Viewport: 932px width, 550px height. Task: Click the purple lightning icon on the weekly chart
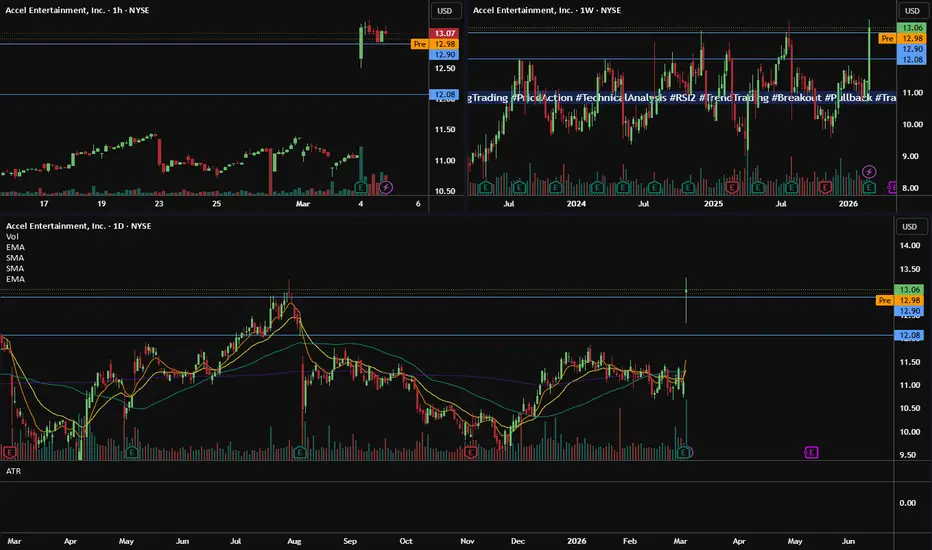[x=869, y=172]
